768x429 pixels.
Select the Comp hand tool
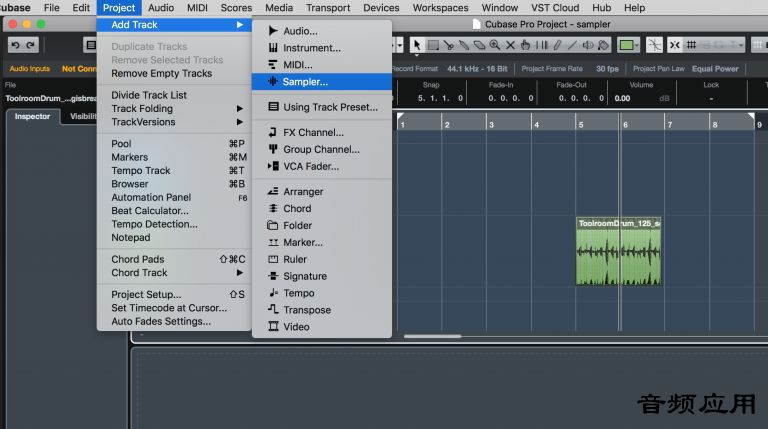pos(526,45)
